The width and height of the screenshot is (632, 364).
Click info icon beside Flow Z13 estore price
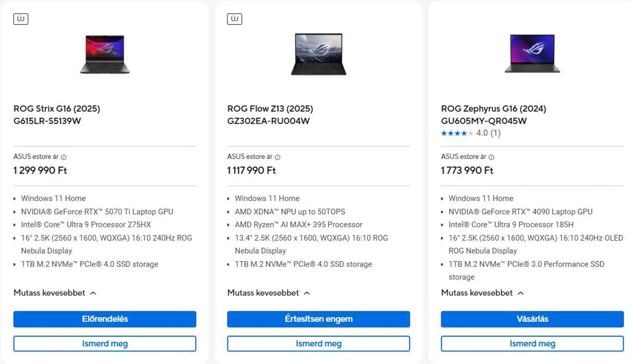click(x=277, y=157)
